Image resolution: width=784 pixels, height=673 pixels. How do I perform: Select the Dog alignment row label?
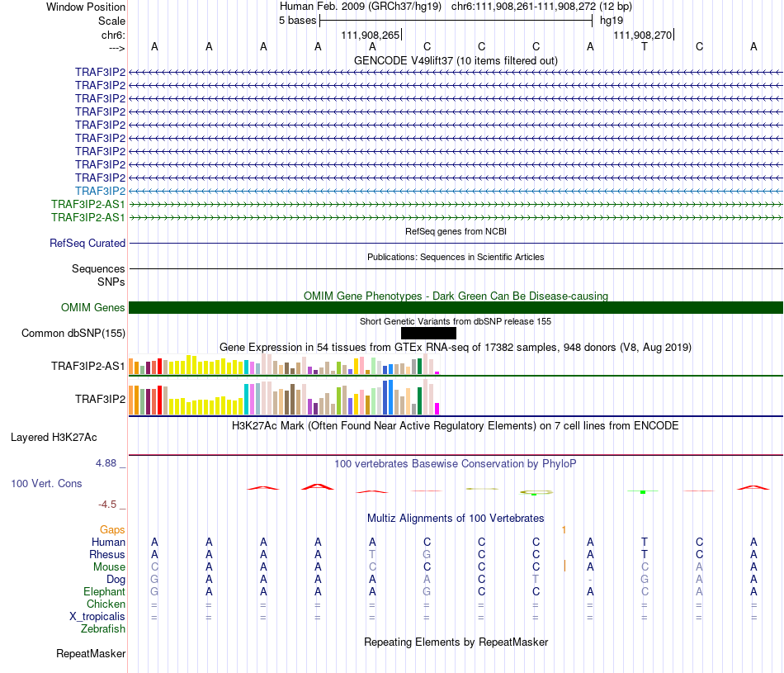pyautogui.click(x=116, y=580)
